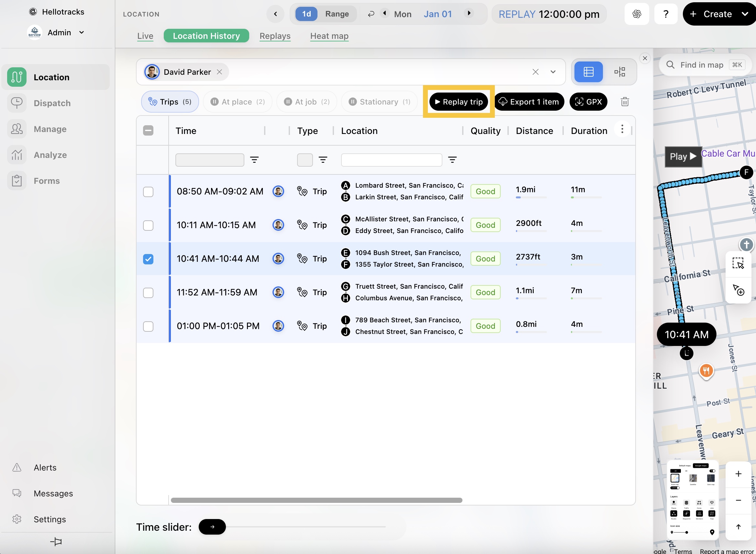Uncheck the 10:41 AM-10:44 AM trip

148,259
